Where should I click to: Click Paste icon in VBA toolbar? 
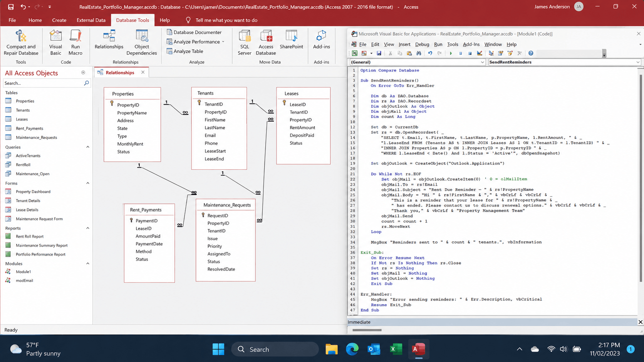[409, 53]
